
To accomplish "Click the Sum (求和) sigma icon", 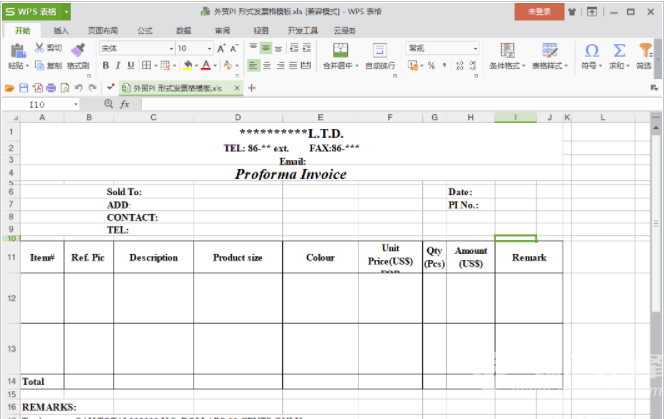I will [x=619, y=51].
